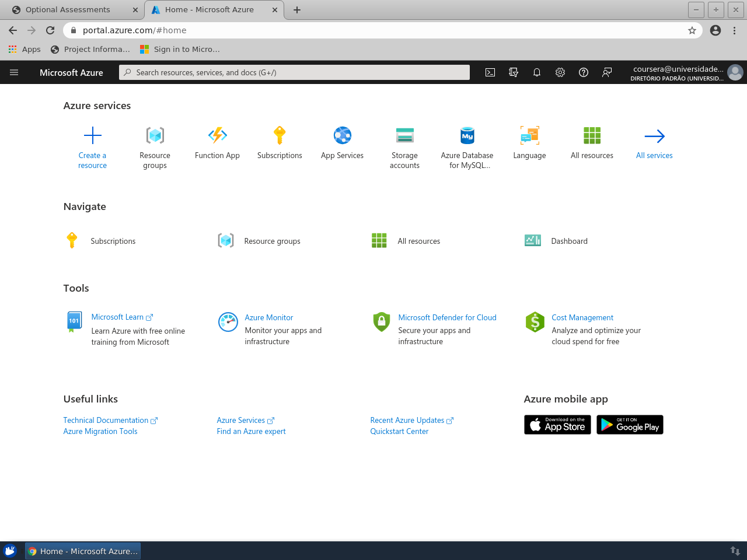Open the Microsoft Learn link
The image size is (747, 560).
point(122,317)
